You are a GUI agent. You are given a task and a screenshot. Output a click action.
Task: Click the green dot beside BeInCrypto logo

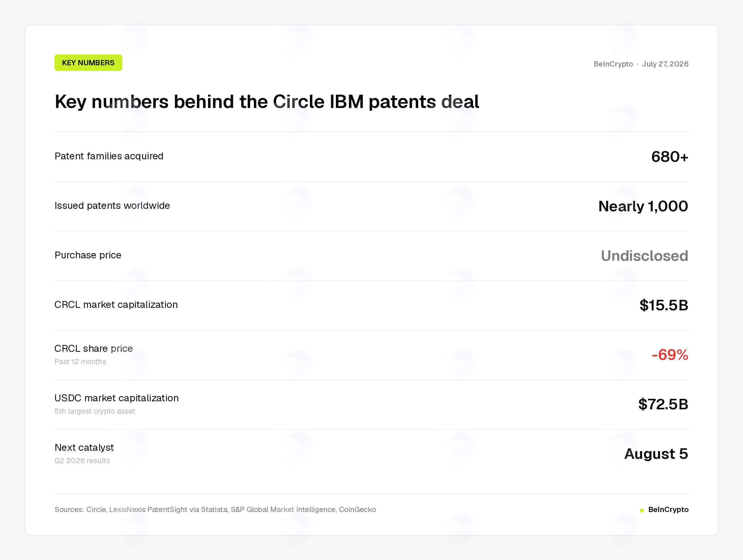click(642, 510)
